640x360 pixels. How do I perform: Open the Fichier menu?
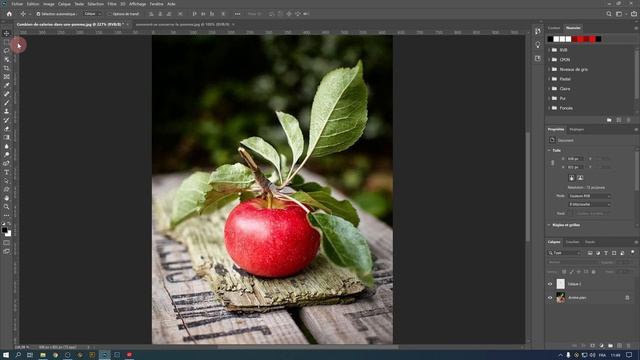[x=17, y=4]
